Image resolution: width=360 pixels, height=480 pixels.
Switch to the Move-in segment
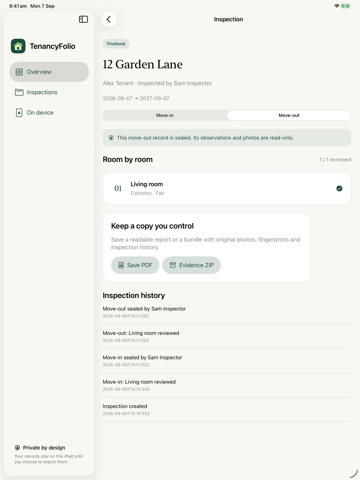(165, 115)
